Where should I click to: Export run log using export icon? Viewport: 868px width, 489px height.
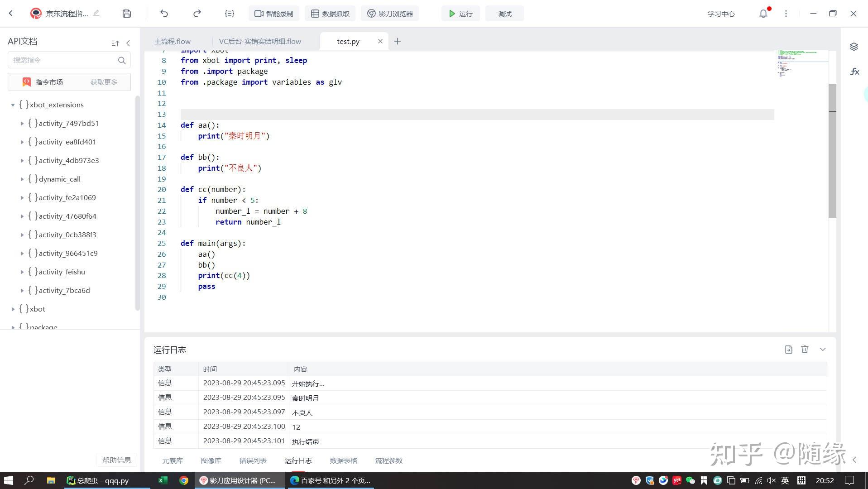(788, 349)
